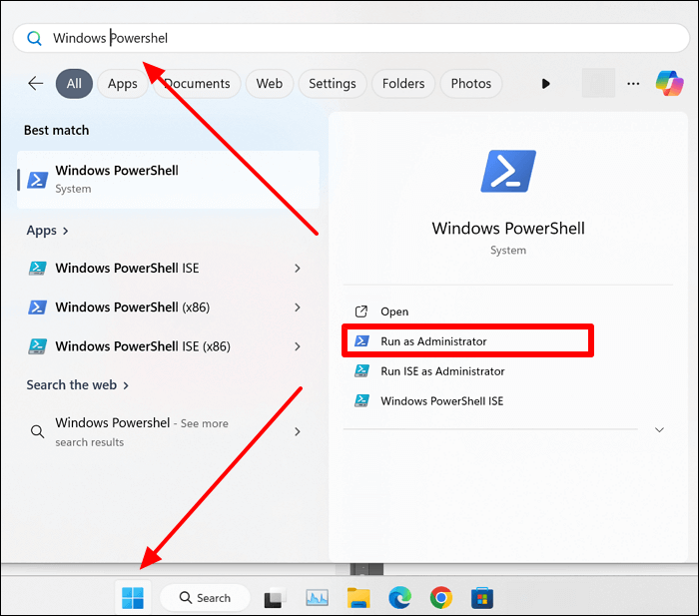Open the three-dot options menu
The image size is (699, 616).
(x=633, y=83)
